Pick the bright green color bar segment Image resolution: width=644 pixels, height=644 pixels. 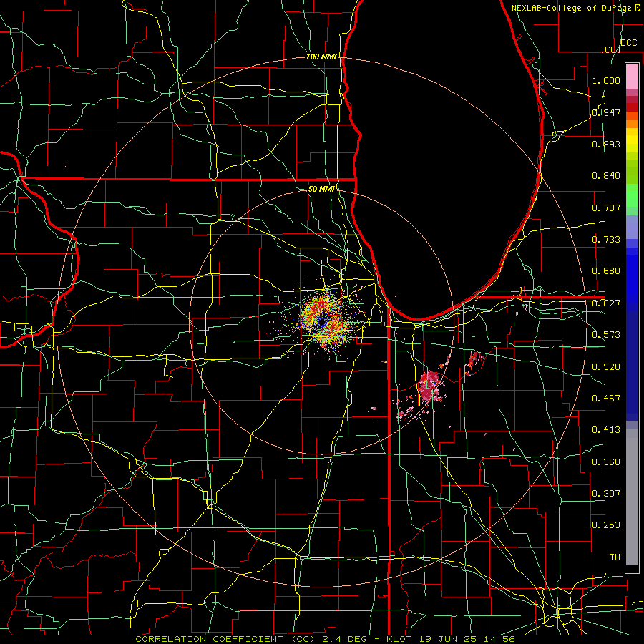coord(632,195)
